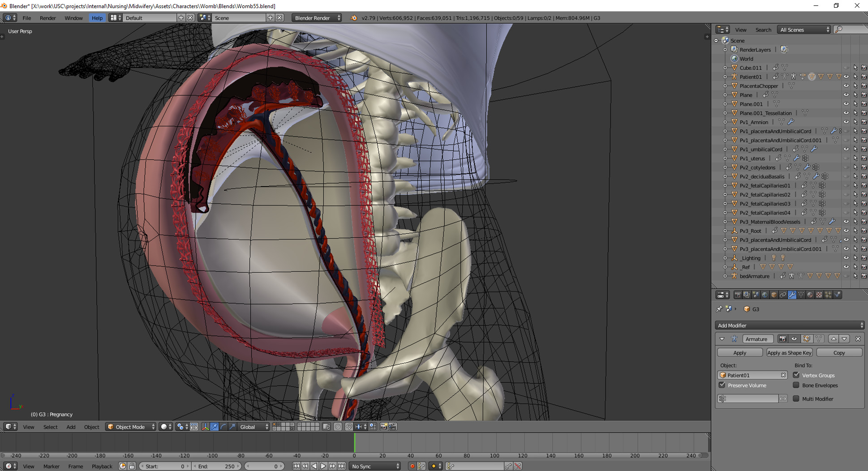Open the Constraints properties tab chain icon

click(x=783, y=295)
